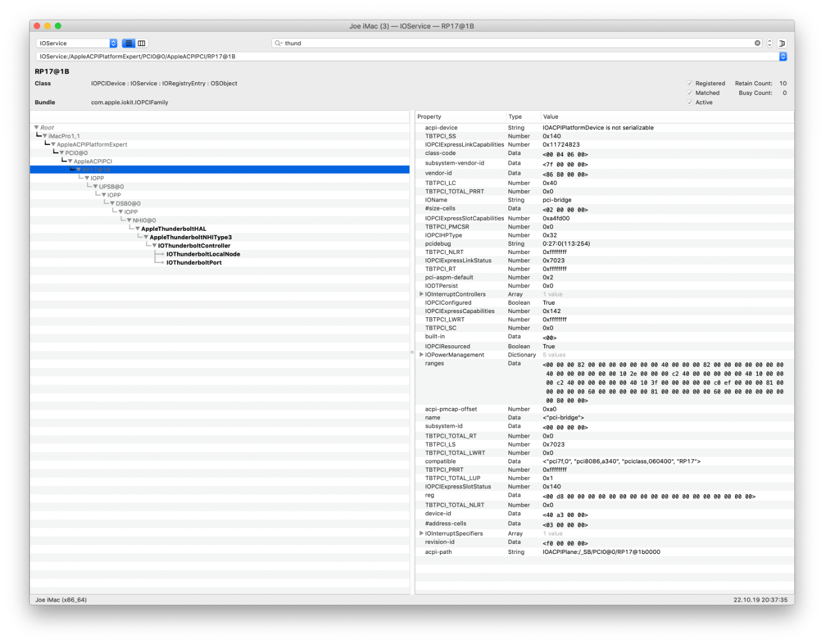Sort by the Property column header

coord(460,117)
